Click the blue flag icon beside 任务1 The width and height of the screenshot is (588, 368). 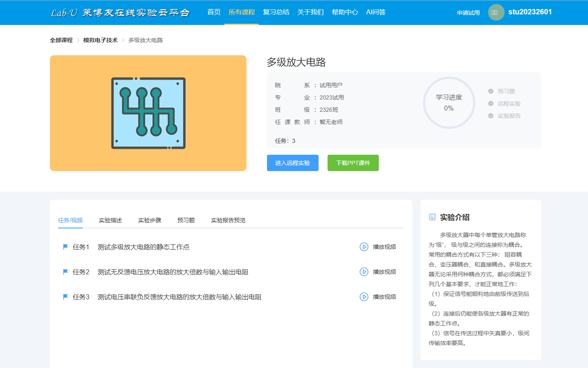coord(65,247)
